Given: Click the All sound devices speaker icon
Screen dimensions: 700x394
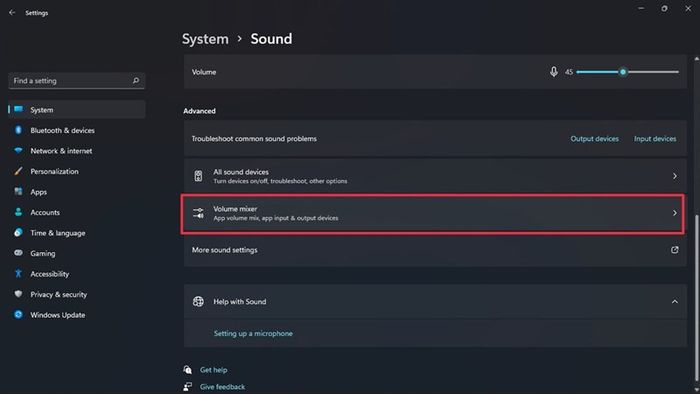Looking at the screenshot, I should click(x=198, y=176).
